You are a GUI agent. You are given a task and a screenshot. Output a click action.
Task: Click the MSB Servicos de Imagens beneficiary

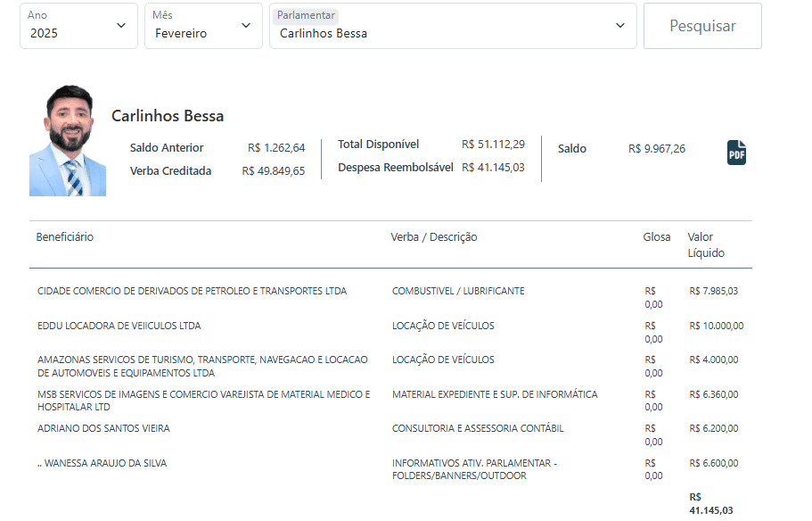pos(203,401)
